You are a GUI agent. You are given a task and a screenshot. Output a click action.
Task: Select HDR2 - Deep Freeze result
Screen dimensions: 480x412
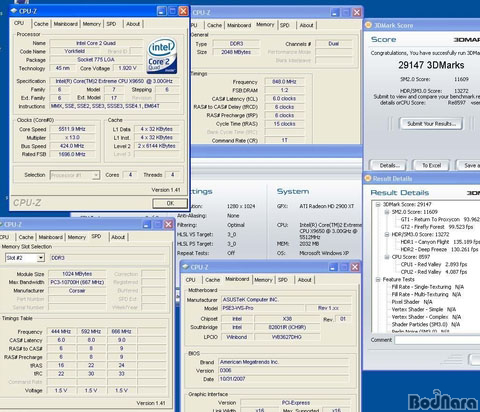(x=439, y=249)
